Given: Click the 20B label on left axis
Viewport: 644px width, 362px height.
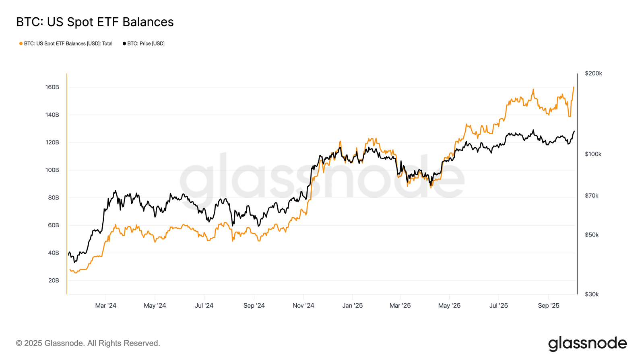Looking at the screenshot, I should [54, 280].
